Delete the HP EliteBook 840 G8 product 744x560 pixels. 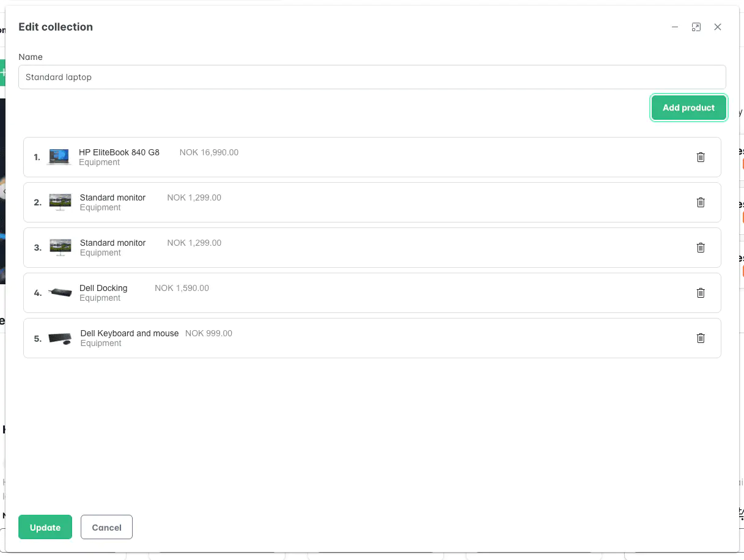pos(701,157)
